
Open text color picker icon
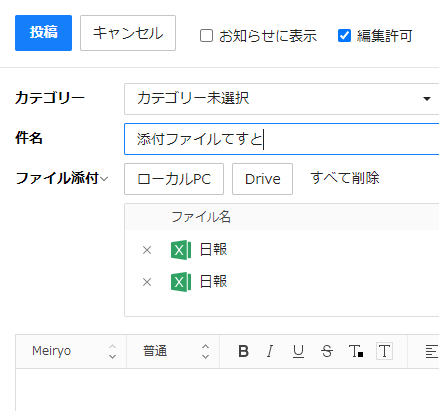pyautogui.click(x=356, y=351)
